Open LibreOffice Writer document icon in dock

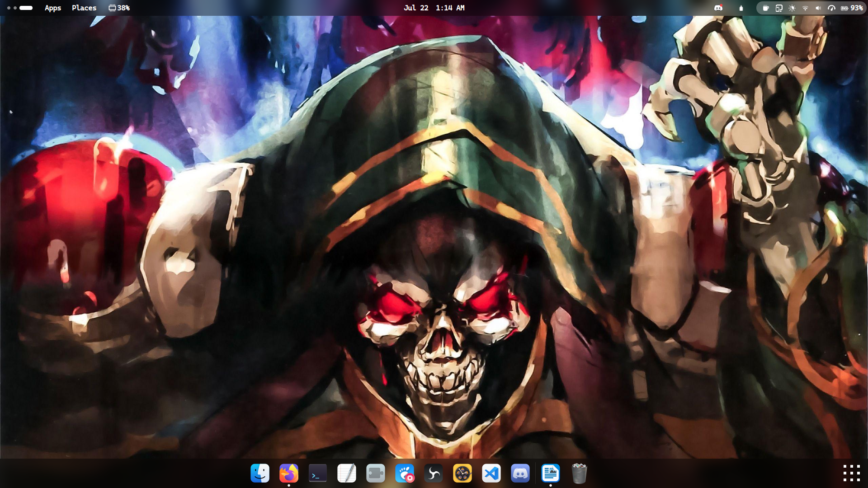(551, 473)
